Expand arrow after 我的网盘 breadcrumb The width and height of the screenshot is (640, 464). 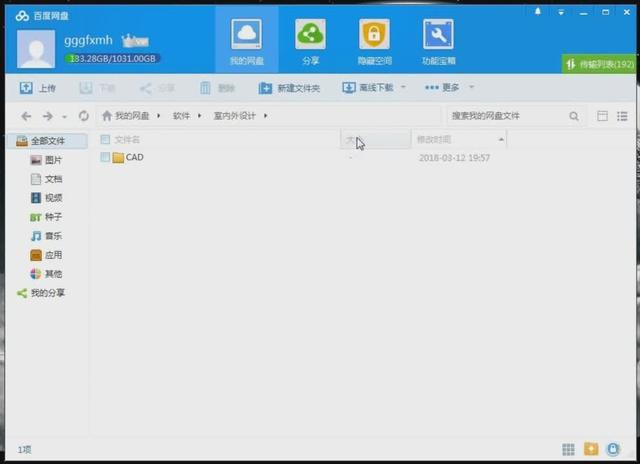[159, 116]
